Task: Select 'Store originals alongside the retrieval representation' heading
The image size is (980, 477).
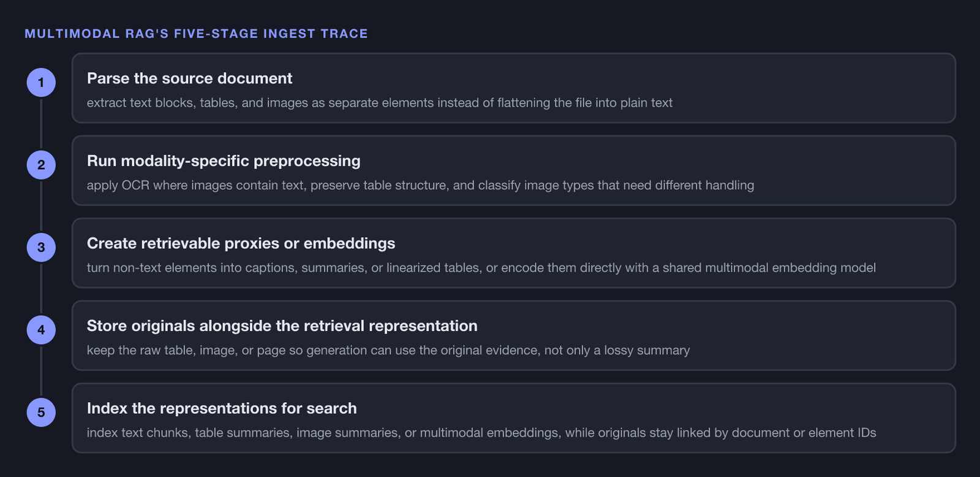Action: 282,326
